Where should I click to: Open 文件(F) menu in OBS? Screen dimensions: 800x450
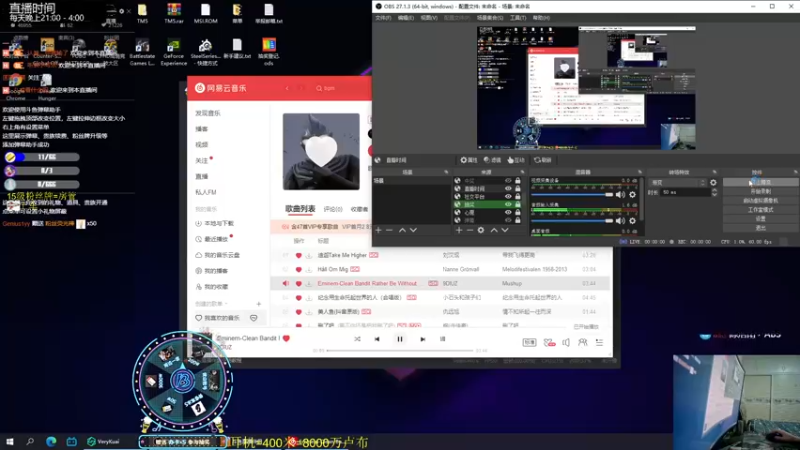[x=383, y=18]
